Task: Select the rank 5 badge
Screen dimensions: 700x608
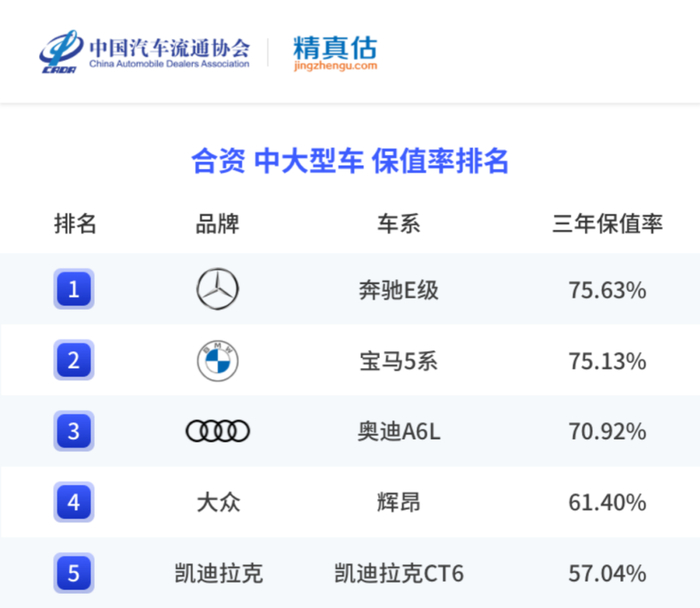Action: coord(74,573)
